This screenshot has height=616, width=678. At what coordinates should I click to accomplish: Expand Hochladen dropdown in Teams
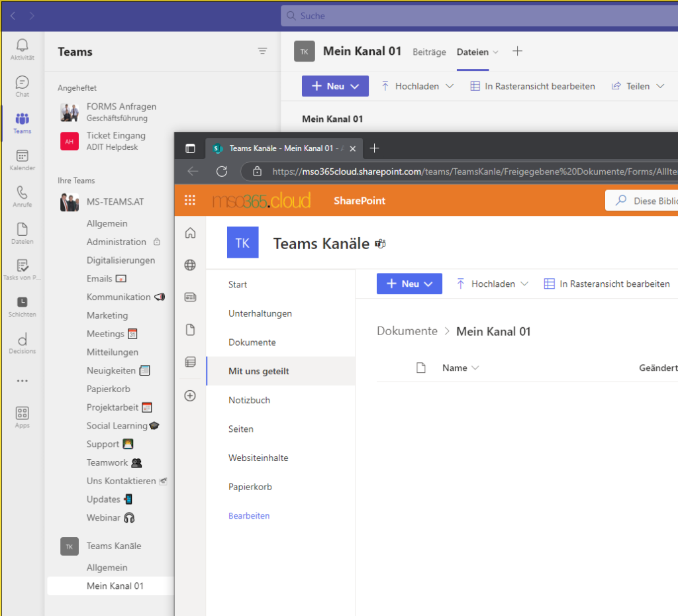point(450,86)
